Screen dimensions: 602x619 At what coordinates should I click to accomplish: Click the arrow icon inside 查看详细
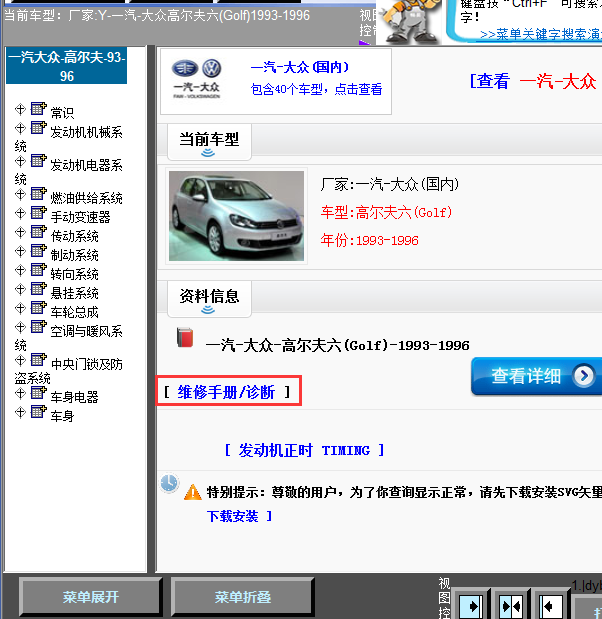coord(584,375)
